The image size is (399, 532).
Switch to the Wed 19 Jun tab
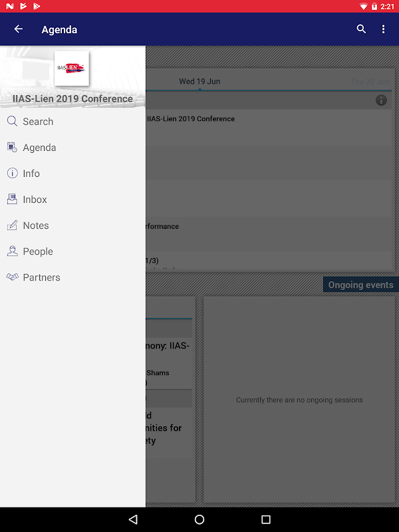[x=199, y=81]
